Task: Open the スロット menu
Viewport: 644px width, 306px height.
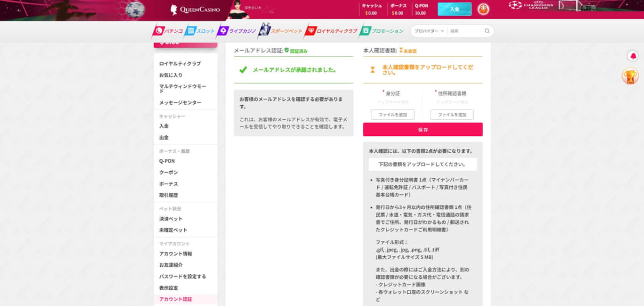Action: pyautogui.click(x=200, y=31)
